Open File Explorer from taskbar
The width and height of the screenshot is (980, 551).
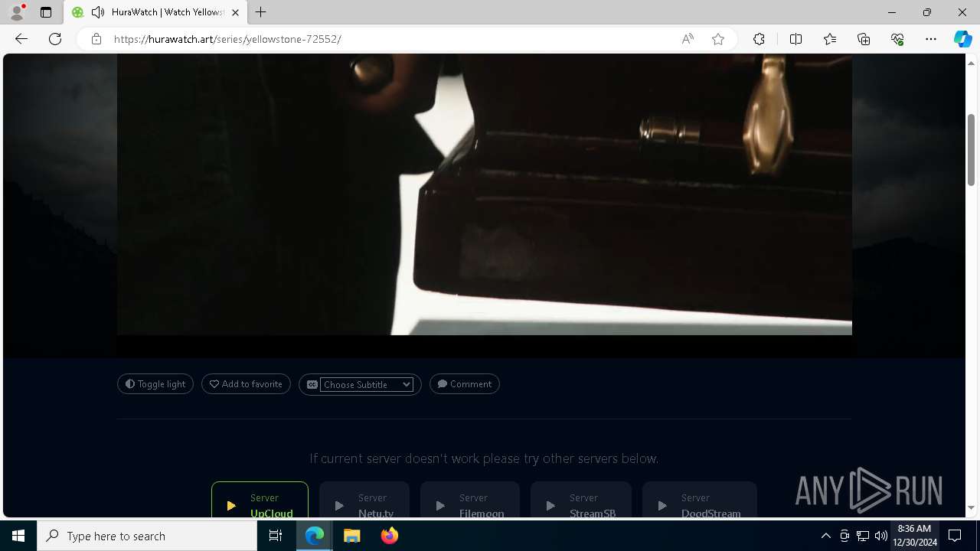point(351,536)
